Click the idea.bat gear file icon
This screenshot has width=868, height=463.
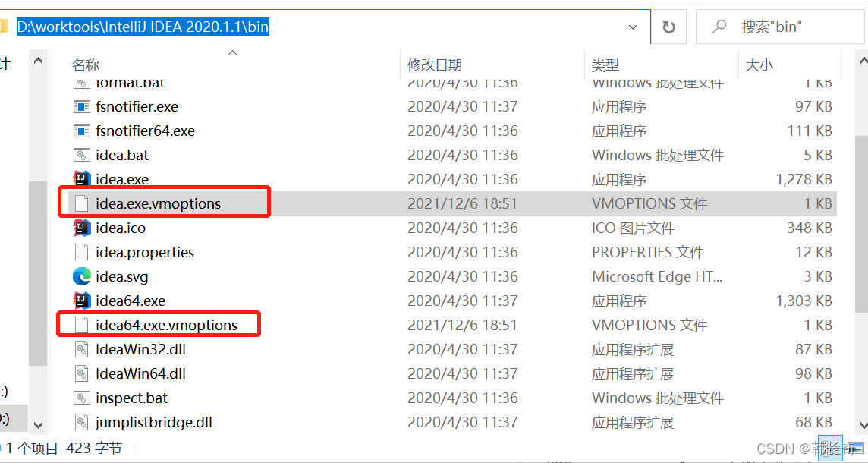click(82, 155)
